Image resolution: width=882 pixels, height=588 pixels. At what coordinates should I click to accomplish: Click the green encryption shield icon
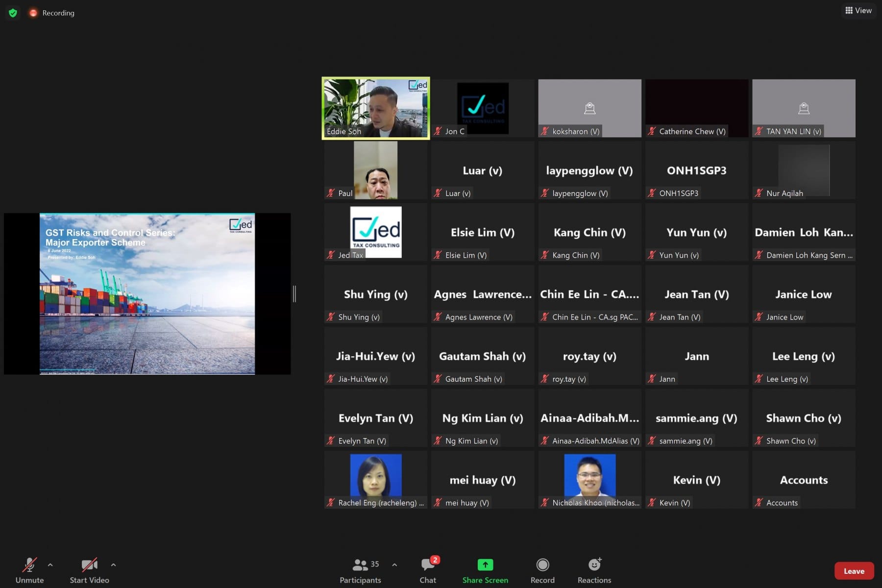13,13
